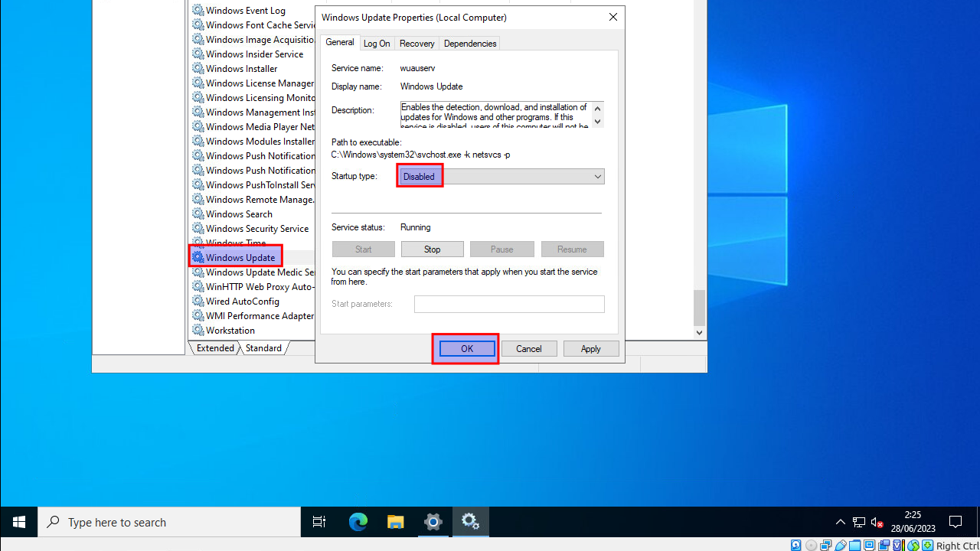Select Windows Image Acquisition row

click(x=253, y=40)
